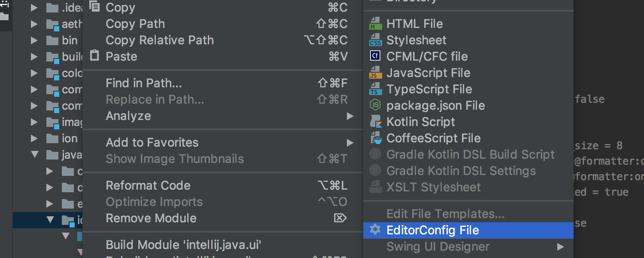Select Reformat Code from the menu
The height and width of the screenshot is (258, 644).
point(148,185)
